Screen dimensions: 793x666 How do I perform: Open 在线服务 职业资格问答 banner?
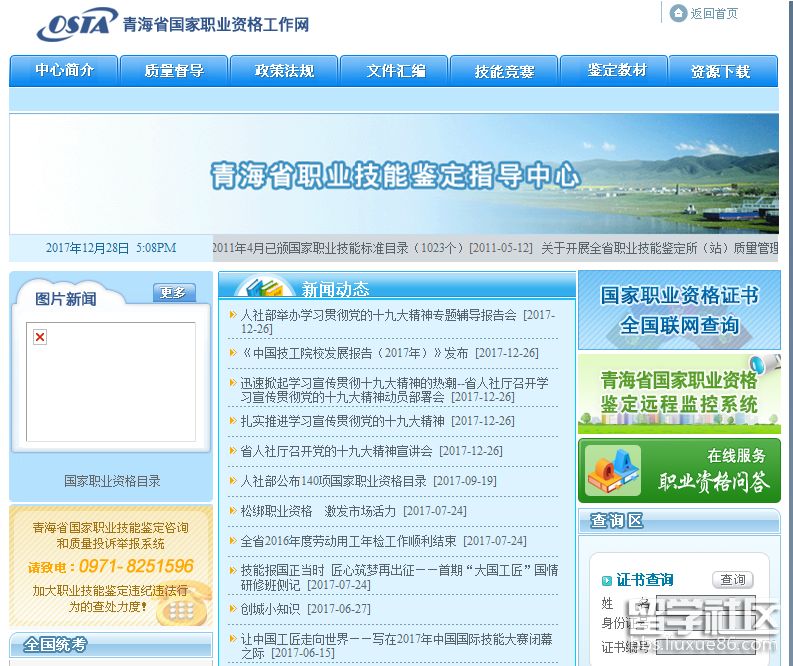coord(679,470)
